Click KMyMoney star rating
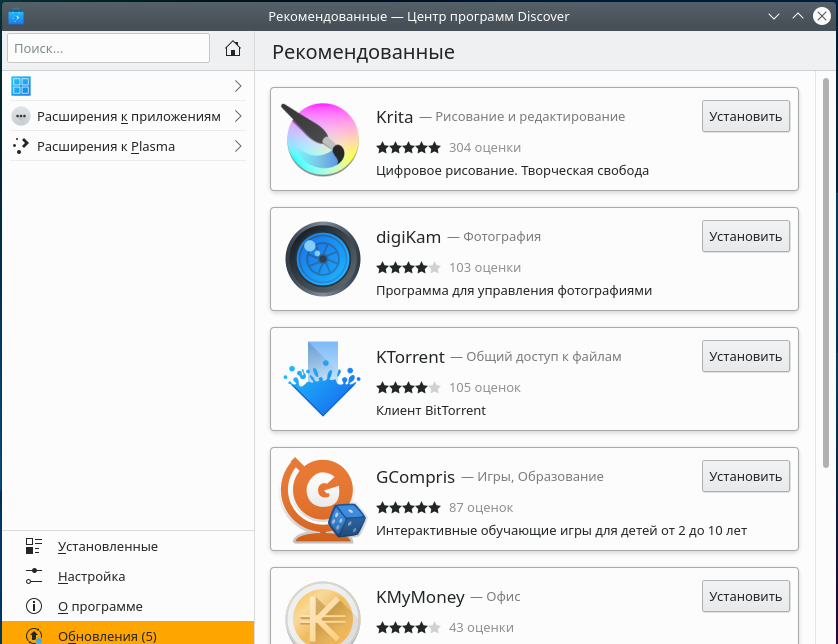The image size is (838, 644). click(408, 627)
